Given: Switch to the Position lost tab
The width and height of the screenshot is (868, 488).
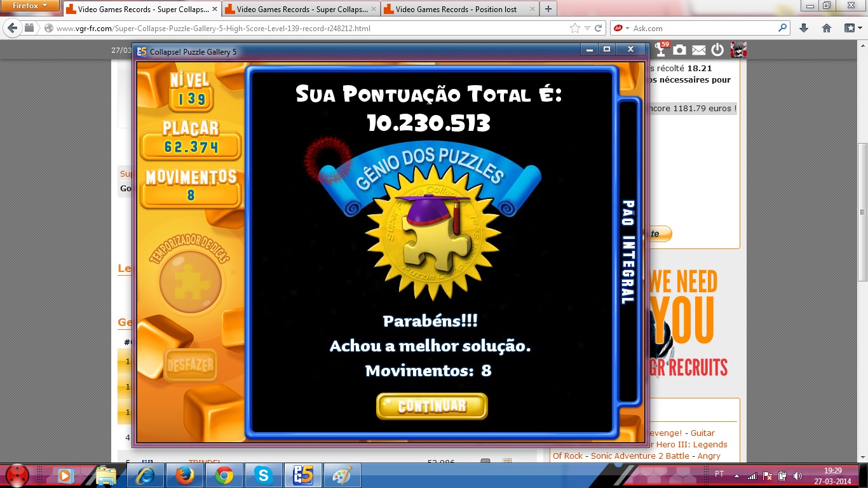Looking at the screenshot, I should [459, 10].
